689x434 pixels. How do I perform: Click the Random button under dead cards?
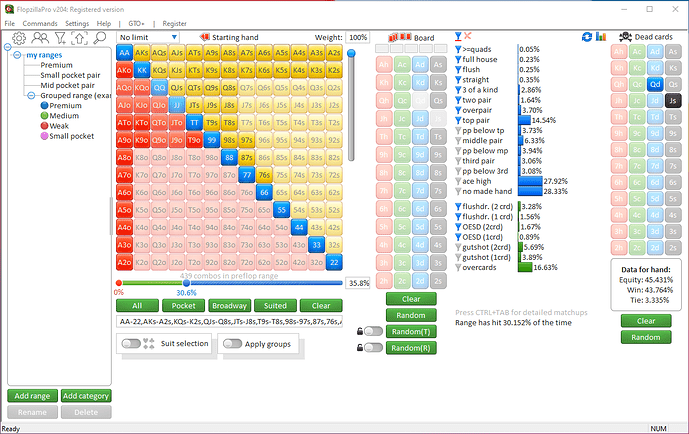pos(646,337)
